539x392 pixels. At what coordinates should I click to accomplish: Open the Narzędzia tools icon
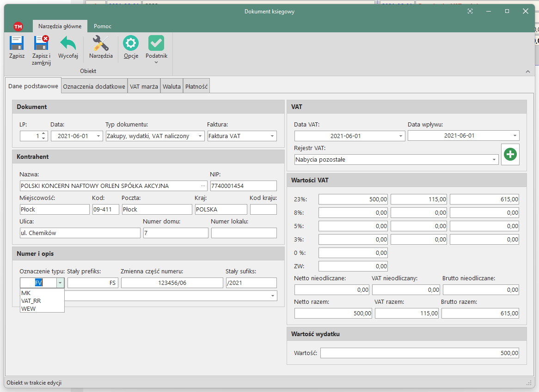(x=101, y=44)
